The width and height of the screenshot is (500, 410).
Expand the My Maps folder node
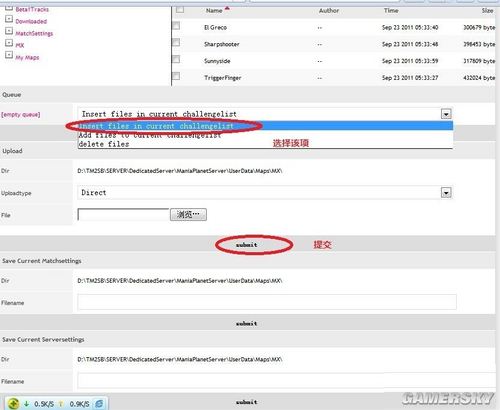click(9, 55)
